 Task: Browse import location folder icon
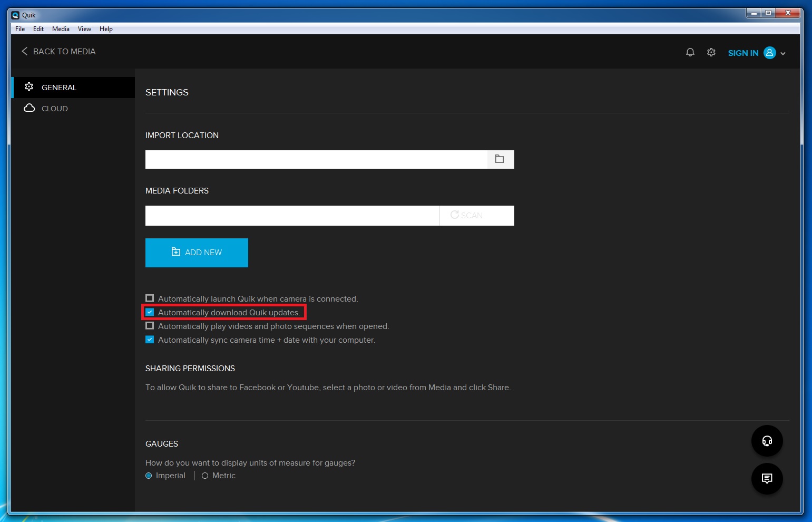(500, 159)
